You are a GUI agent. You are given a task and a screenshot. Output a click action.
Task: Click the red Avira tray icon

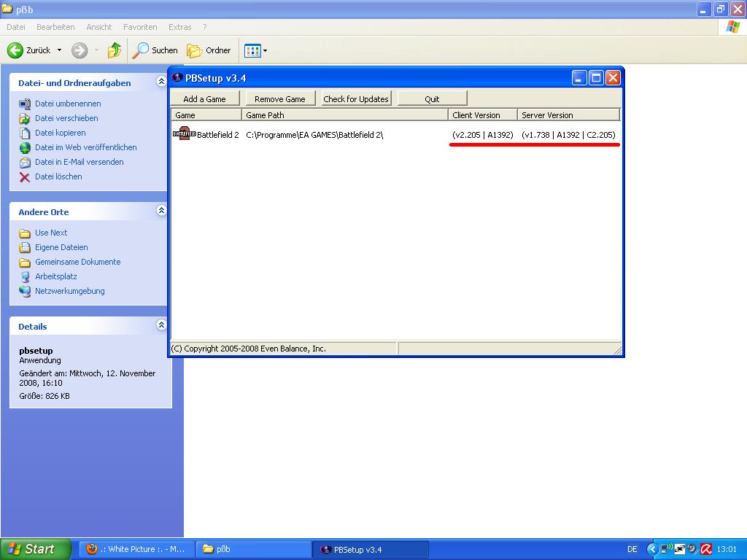(706, 549)
